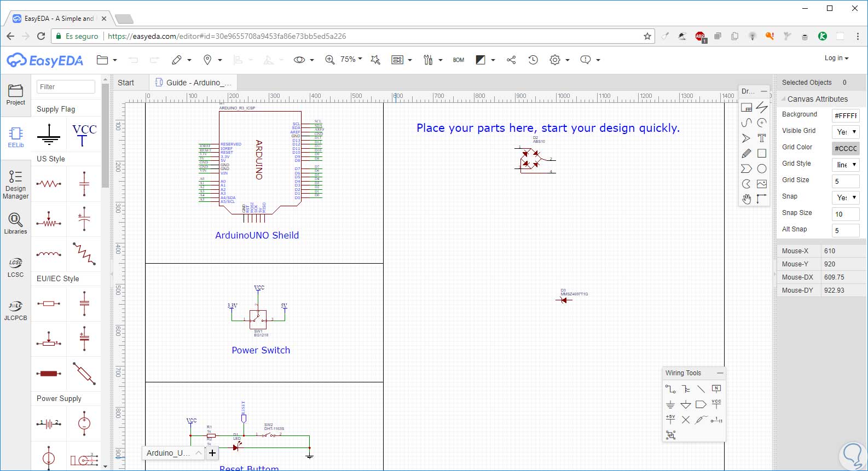
Task: Select the Pin tool in Wiring Tools
Action: pyautogui.click(x=716, y=420)
